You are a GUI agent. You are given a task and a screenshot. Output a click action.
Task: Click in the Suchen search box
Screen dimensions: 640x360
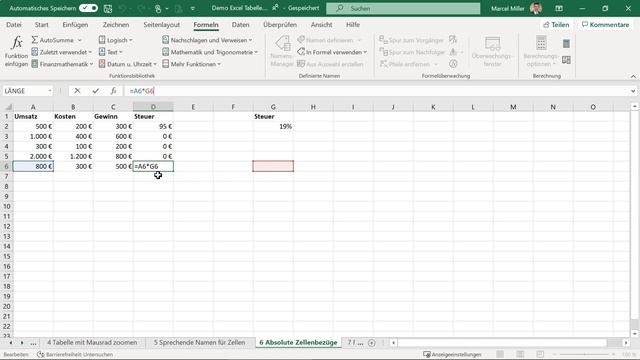point(403,8)
